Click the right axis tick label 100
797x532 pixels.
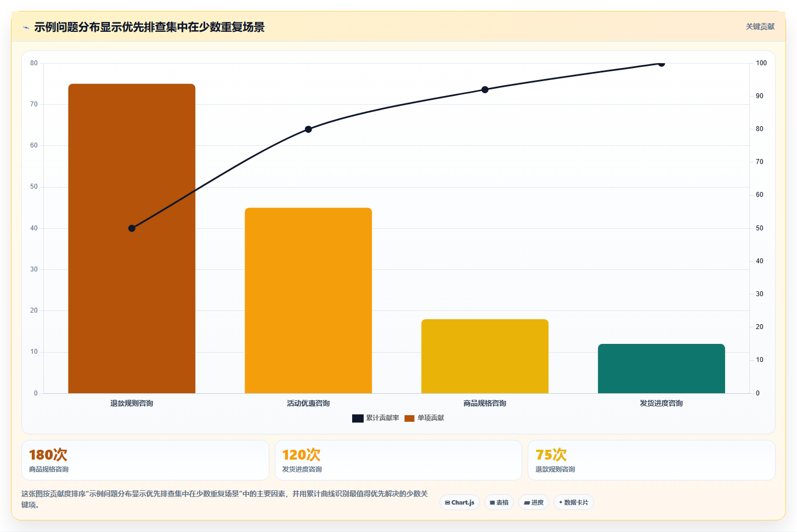[761, 63]
